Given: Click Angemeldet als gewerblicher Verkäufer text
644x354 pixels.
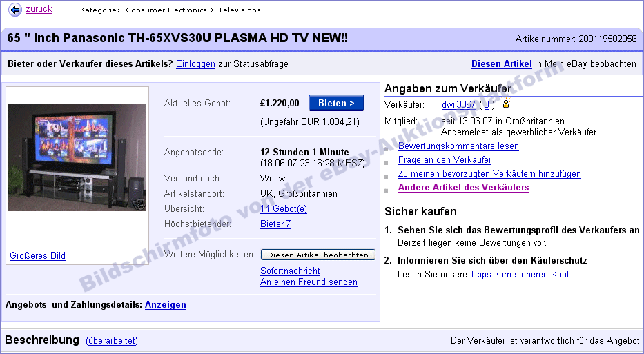Looking at the screenshot, I should [519, 132].
